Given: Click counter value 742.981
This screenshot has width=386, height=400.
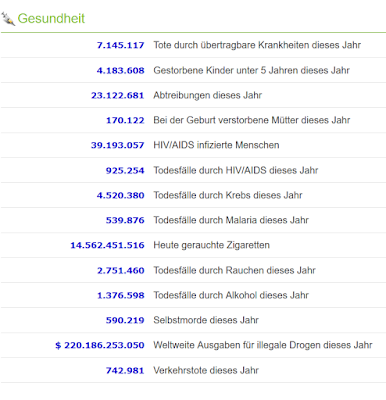Looking at the screenshot, I should pos(125,370).
